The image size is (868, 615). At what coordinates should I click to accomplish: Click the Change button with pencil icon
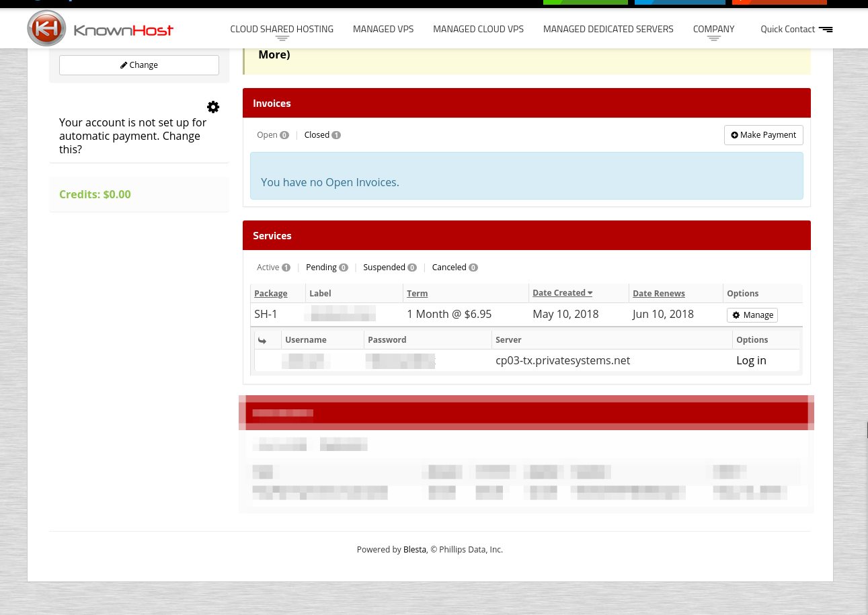pyautogui.click(x=139, y=65)
